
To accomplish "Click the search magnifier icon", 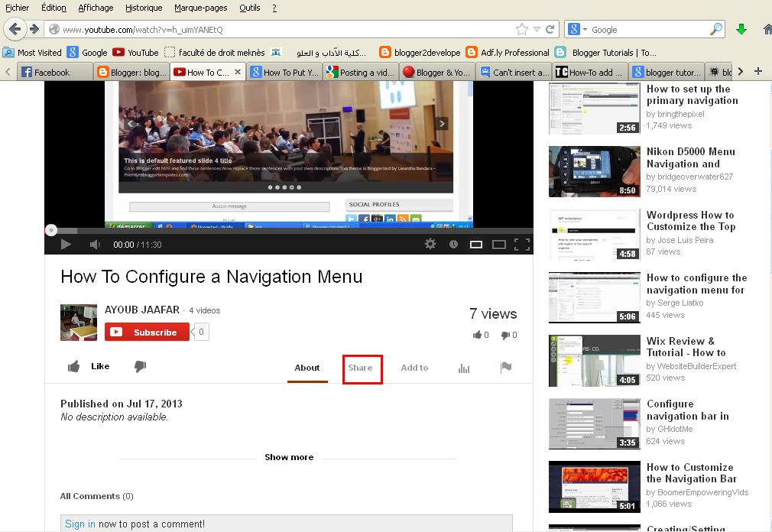I will pyautogui.click(x=716, y=29).
